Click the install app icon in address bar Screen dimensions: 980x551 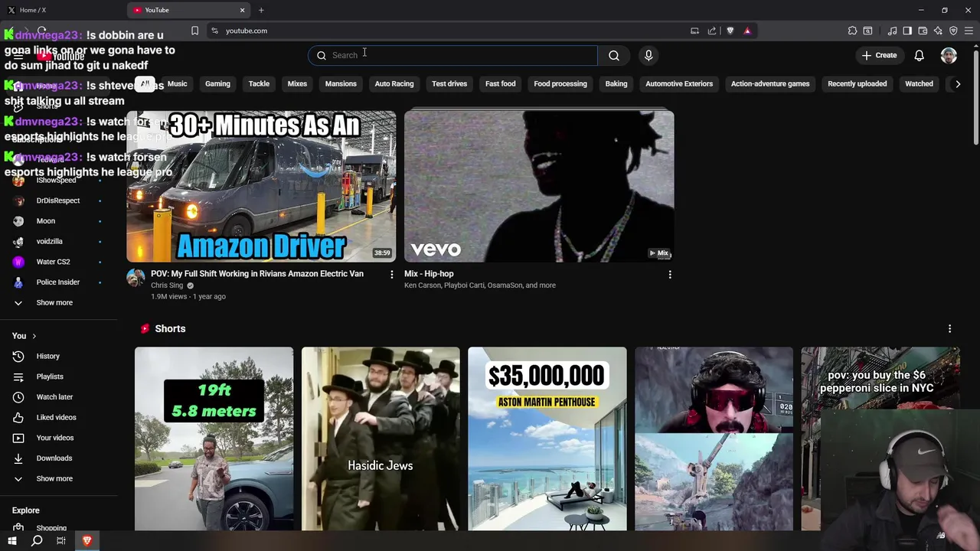point(694,31)
